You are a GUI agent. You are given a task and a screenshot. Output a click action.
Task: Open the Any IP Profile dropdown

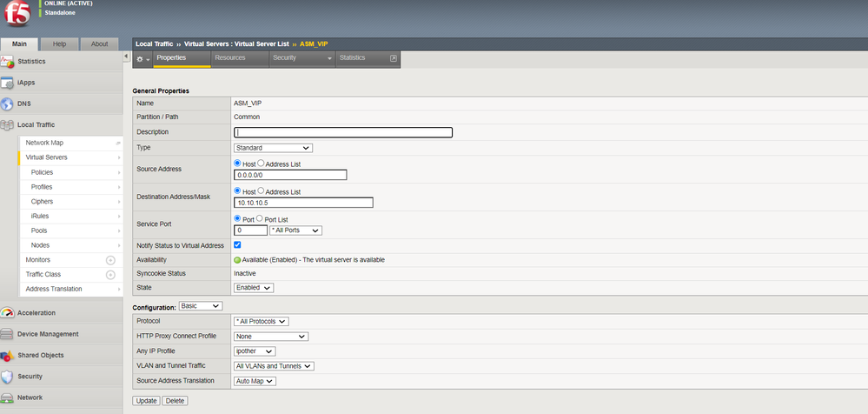pos(255,351)
